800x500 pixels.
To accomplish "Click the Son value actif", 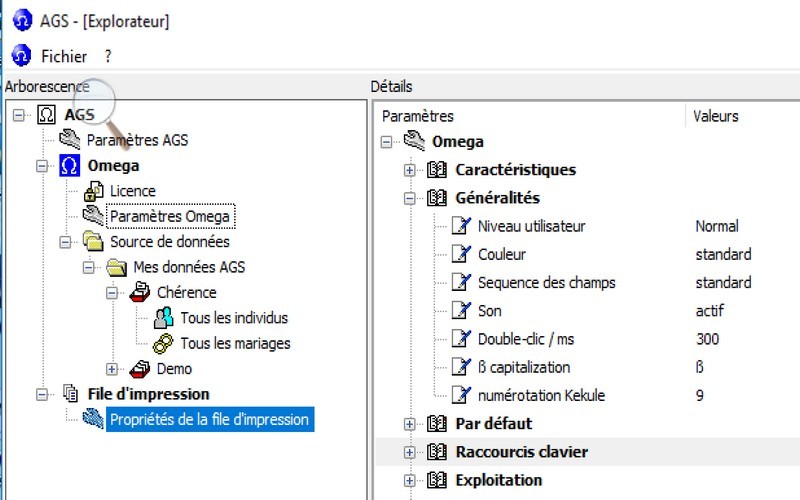I will [x=710, y=311].
